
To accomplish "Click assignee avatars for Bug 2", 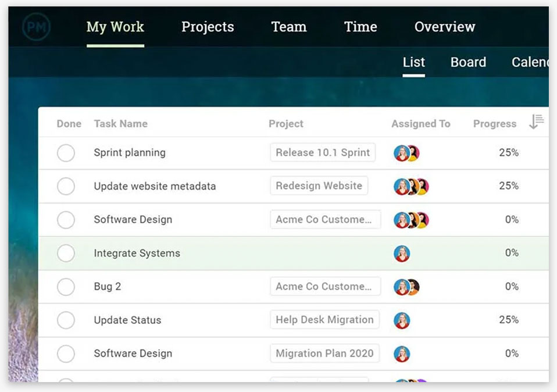I will tap(407, 287).
